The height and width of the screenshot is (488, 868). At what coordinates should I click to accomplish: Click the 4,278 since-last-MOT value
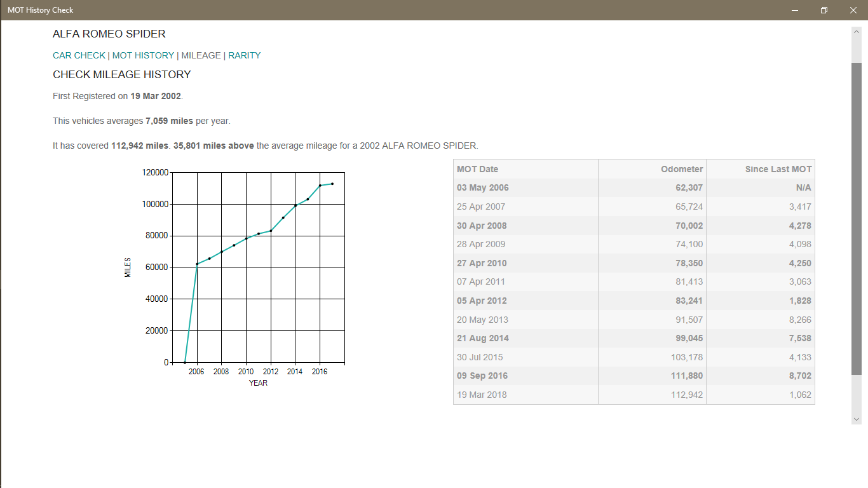click(800, 226)
